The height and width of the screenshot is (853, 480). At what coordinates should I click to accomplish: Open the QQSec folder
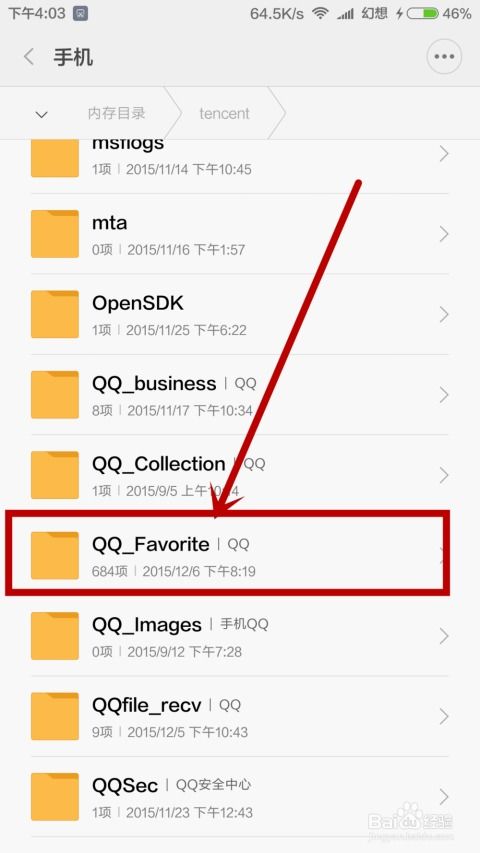click(x=240, y=797)
